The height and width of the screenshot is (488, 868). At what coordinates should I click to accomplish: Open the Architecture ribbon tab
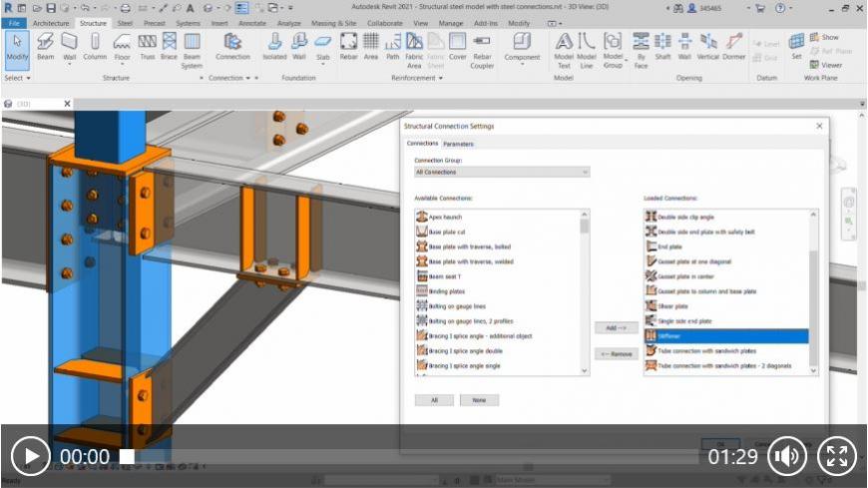[x=51, y=23]
